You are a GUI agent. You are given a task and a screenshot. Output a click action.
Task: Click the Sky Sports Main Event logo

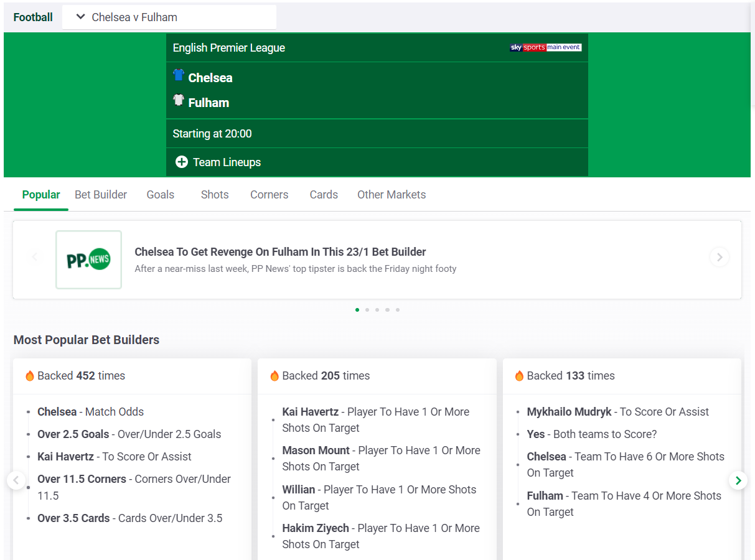[546, 47]
